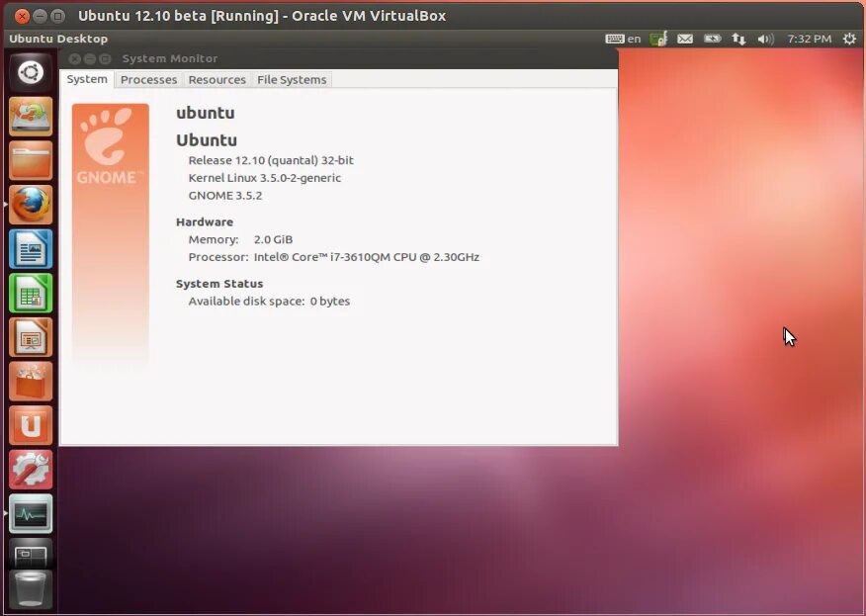This screenshot has height=616, width=866.
Task: Open the network connections indicator
Action: coord(738,39)
